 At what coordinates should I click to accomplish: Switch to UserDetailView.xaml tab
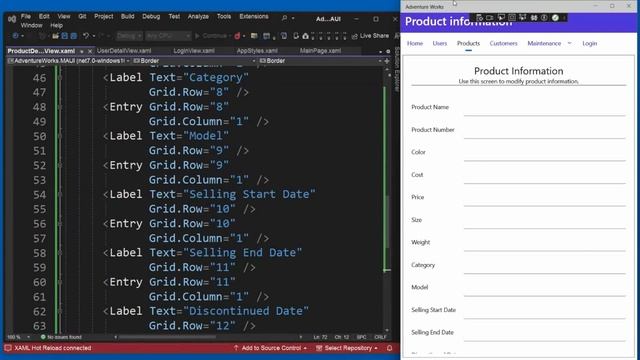(124, 51)
